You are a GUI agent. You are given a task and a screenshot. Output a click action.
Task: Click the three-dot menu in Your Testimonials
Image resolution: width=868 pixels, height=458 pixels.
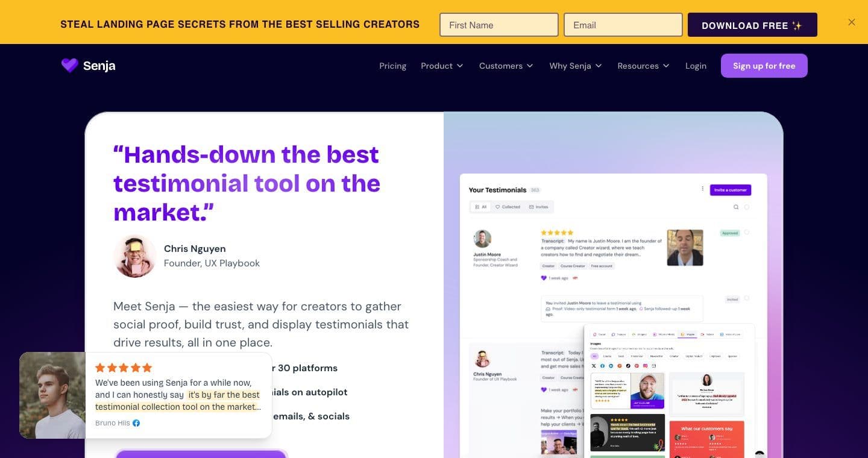pyautogui.click(x=702, y=189)
